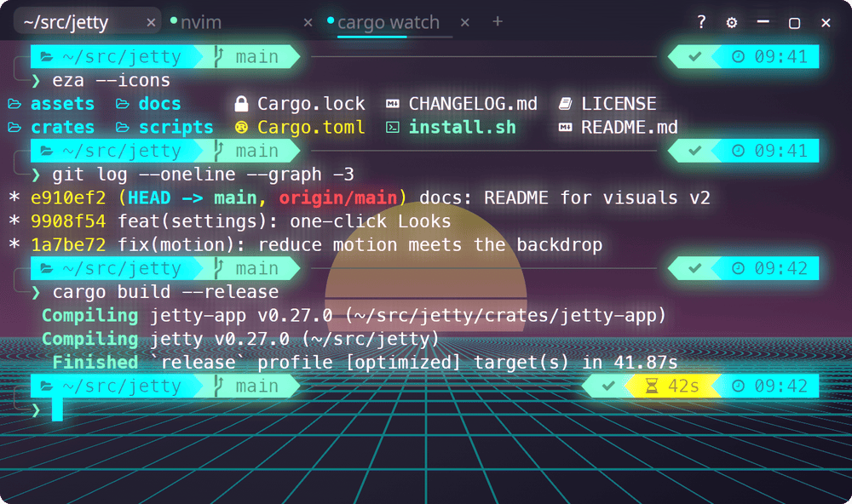Click commit hash 9908f54
852x504 pixels.
[x=68, y=221]
